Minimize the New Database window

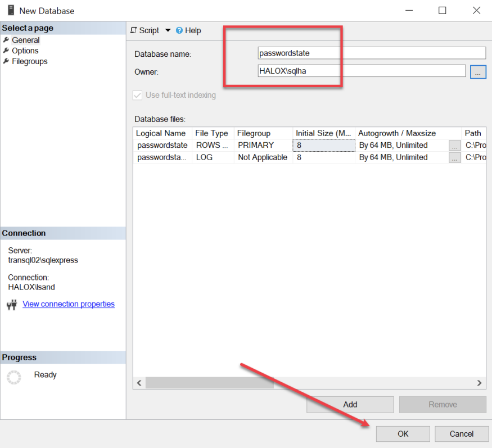click(x=409, y=10)
